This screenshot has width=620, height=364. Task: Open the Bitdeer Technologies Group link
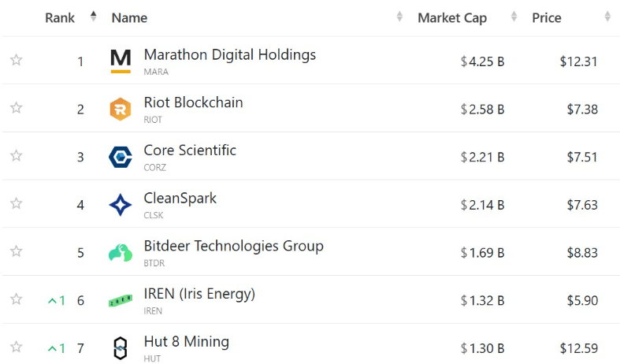[x=234, y=246]
